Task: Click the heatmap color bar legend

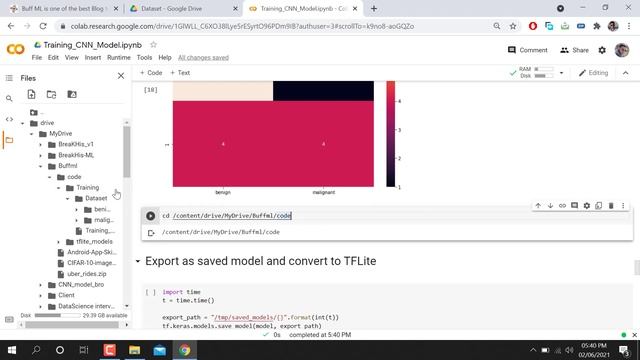Action: click(x=391, y=134)
